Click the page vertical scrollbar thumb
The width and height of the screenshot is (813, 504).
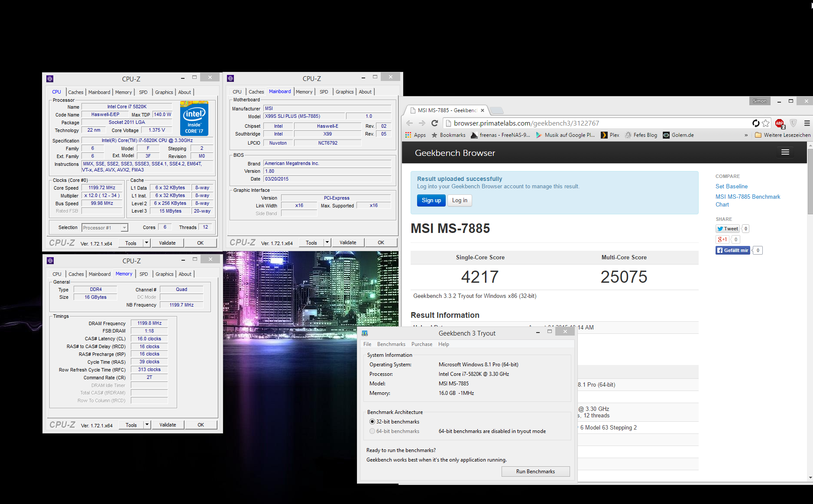point(810,181)
